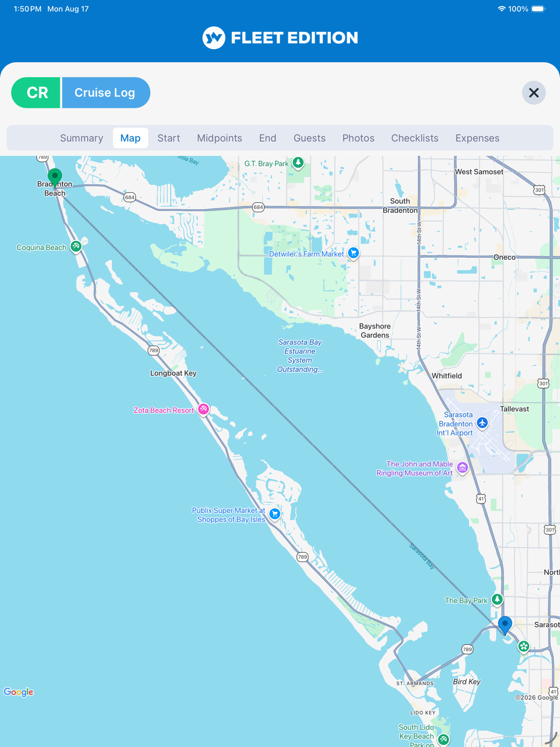
Task: Tap the Fleet Edition logo icon
Action: [x=214, y=38]
